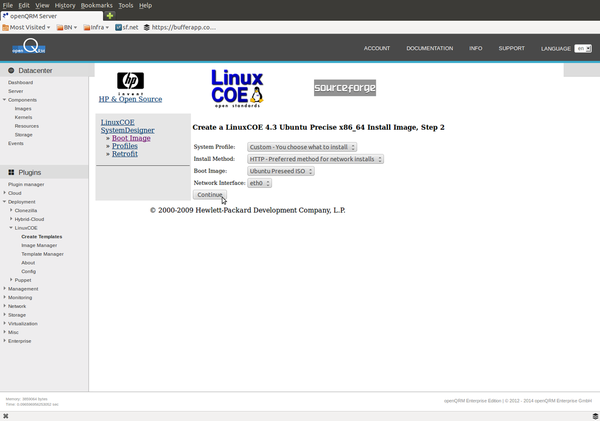Viewport: 600px width, 421px height.
Task: Open the LinuxCOE SystemDesigner link
Action: coord(127,126)
